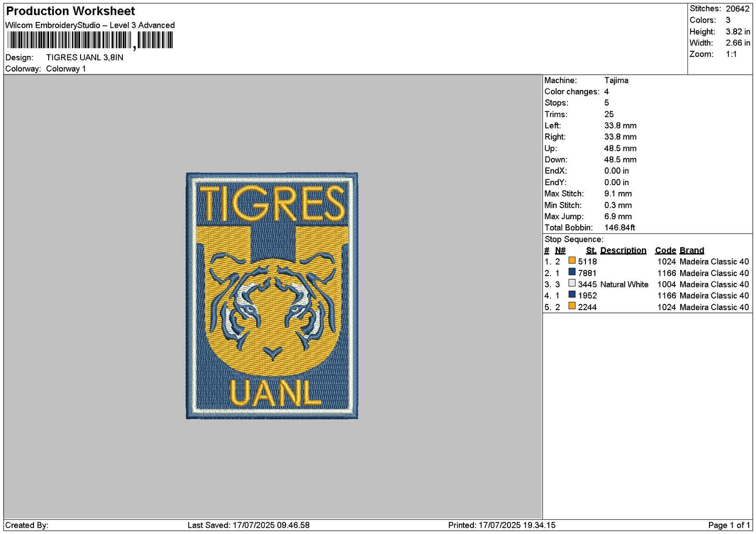Click the Max Stitch value '9.1 mm'
Viewport: 756px width, 534px height.
pos(618,194)
